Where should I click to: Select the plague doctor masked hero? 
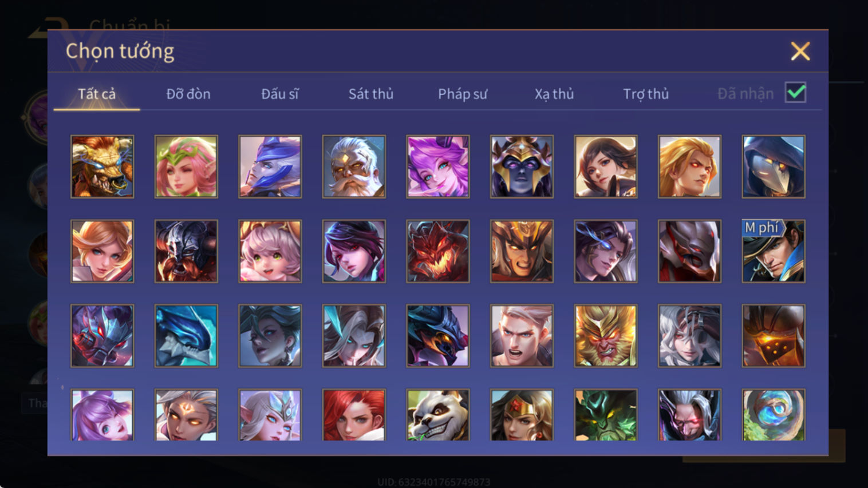(x=773, y=166)
